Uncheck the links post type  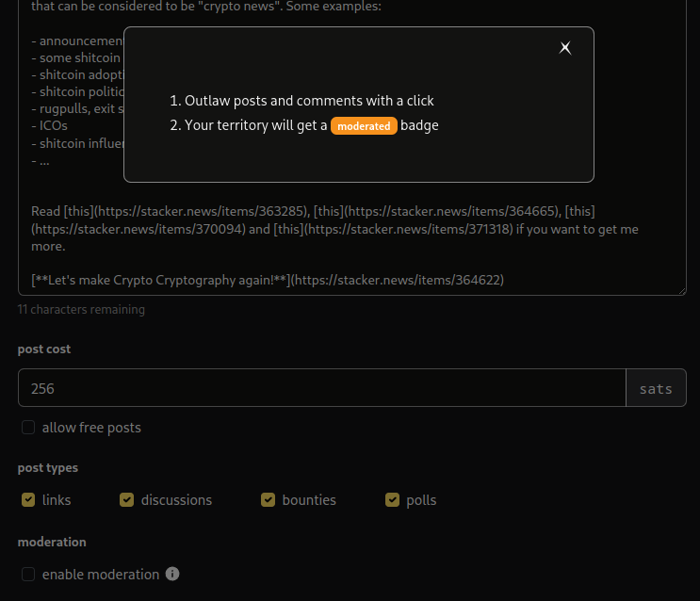pyautogui.click(x=28, y=500)
